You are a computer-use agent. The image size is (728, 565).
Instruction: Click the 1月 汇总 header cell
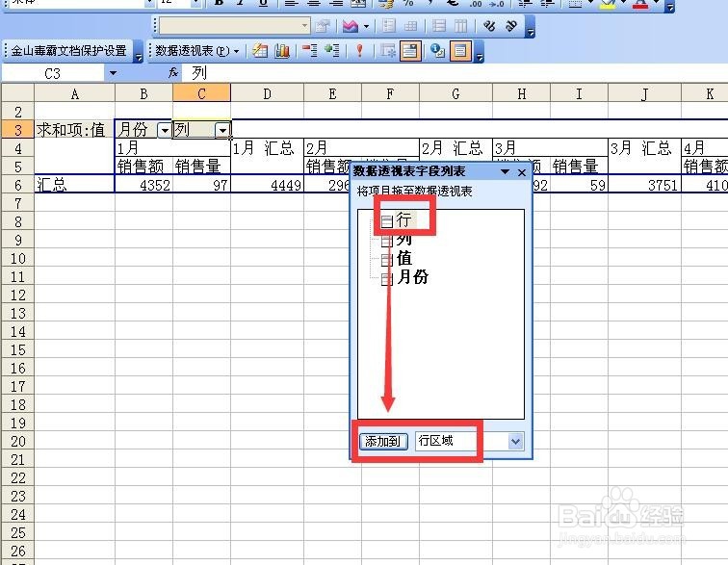tap(268, 148)
